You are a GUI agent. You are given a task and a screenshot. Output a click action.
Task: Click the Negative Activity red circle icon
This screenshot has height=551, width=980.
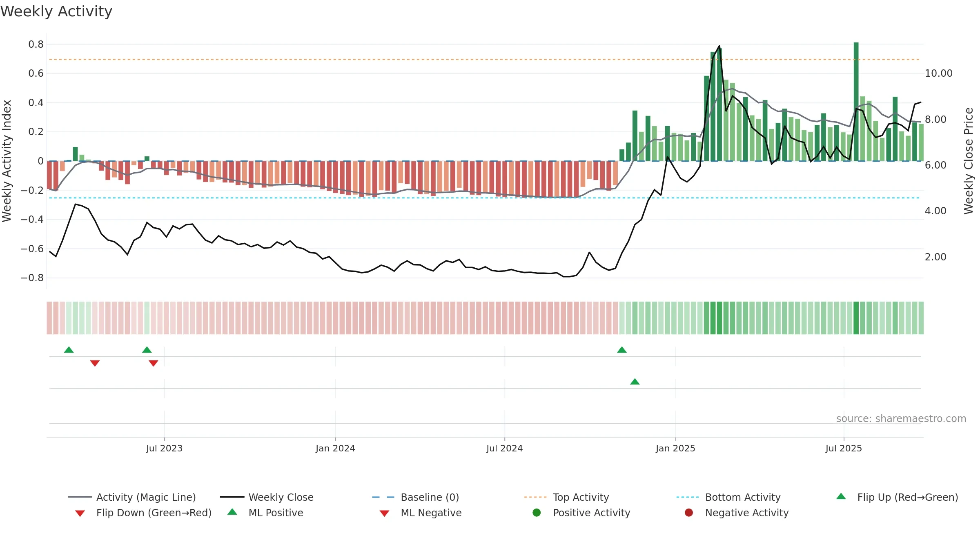(689, 513)
